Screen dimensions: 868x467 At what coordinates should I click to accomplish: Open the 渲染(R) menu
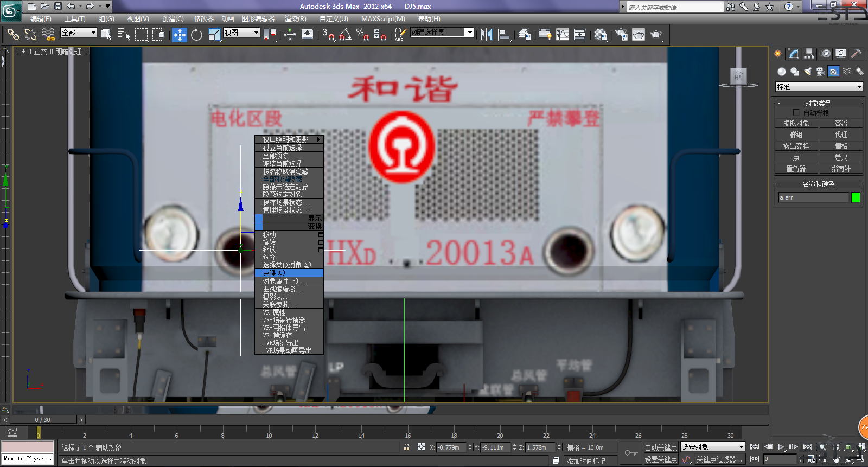[x=295, y=18]
